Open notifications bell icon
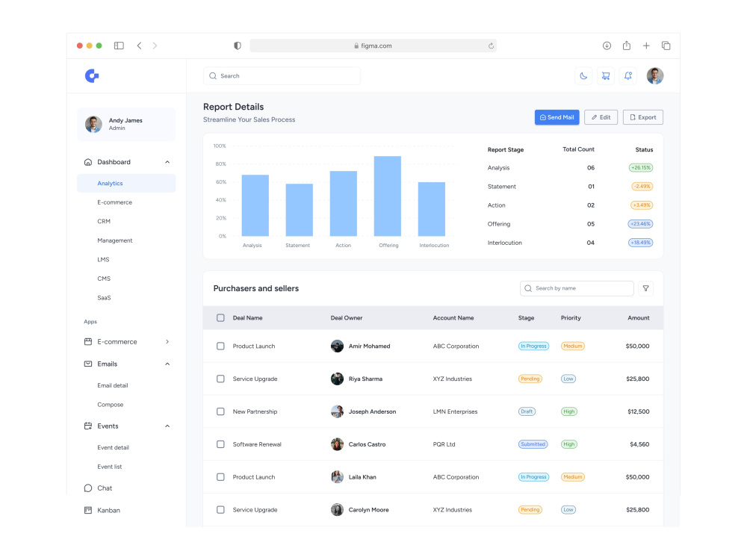The width and height of the screenshot is (747, 560). coord(628,75)
